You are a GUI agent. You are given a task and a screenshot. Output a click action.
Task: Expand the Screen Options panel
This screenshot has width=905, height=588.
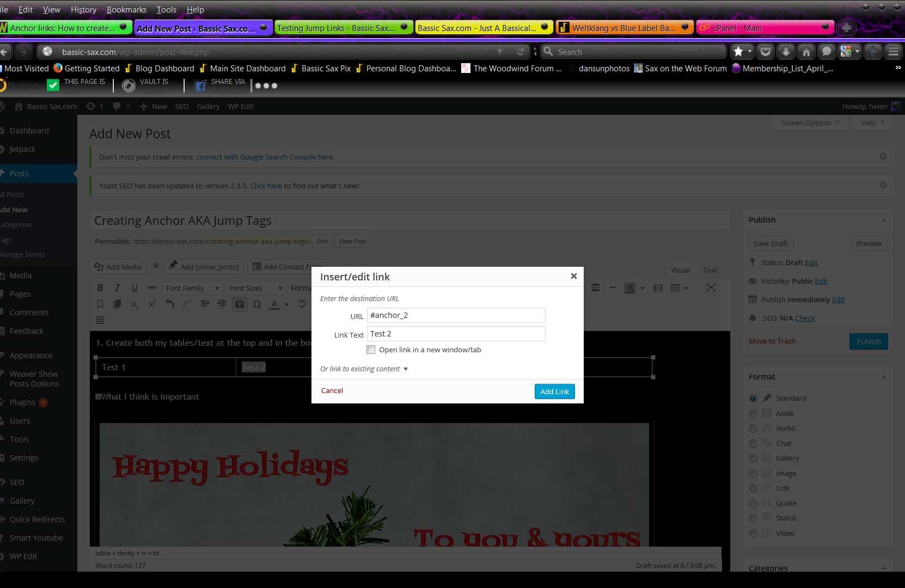(x=809, y=123)
